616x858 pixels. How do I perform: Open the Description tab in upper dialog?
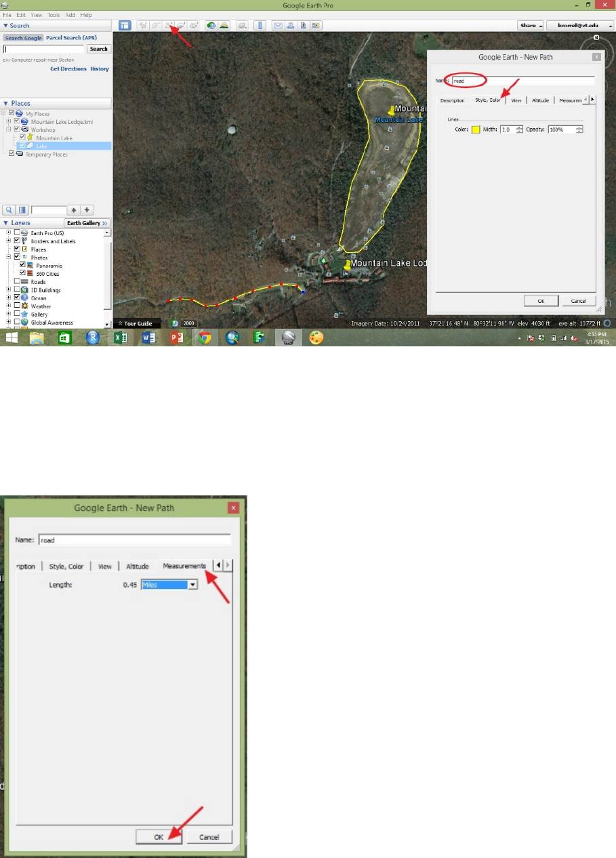[x=452, y=100]
